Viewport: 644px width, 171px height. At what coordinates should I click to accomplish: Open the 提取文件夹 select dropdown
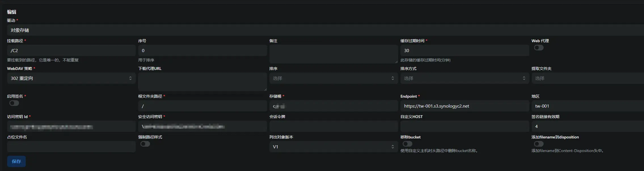point(587,78)
